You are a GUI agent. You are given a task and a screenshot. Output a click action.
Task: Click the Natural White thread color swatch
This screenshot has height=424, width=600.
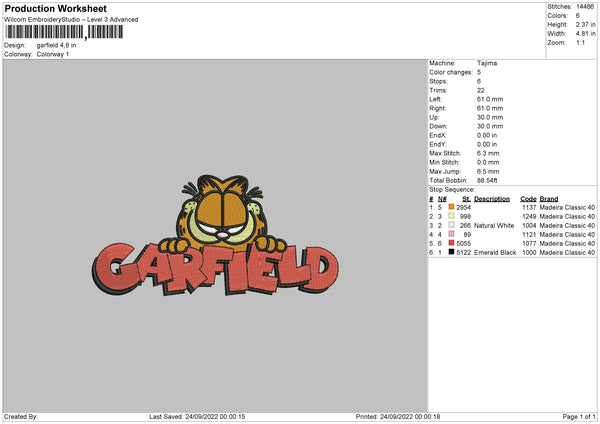[451, 225]
